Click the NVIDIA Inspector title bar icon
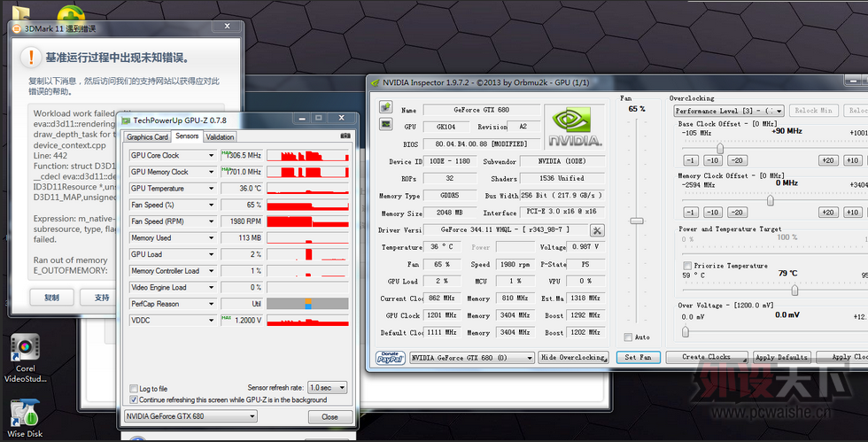 375,82
